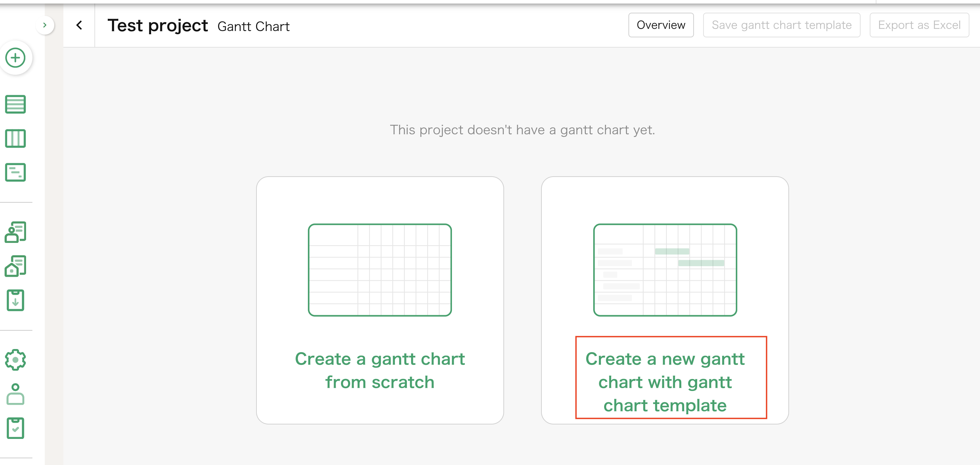
Task: Click Create a new gantt chart with template
Action: tap(665, 381)
